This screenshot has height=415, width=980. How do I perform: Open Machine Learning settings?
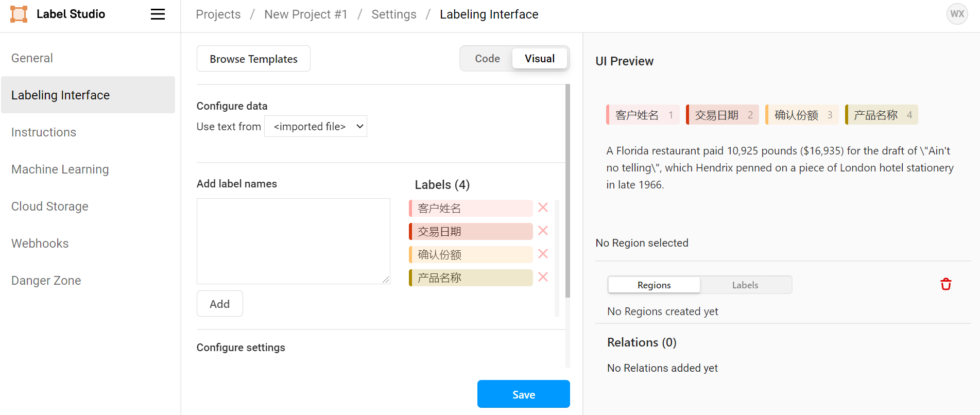(x=60, y=169)
